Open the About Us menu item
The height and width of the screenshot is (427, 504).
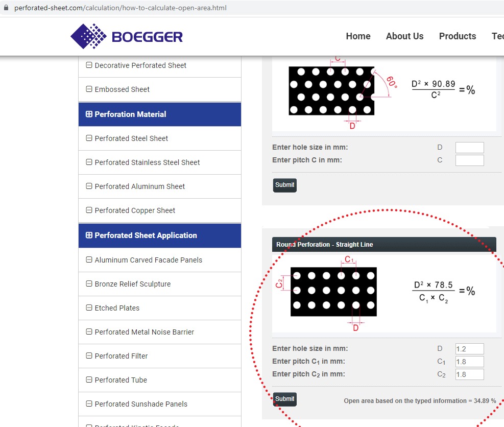coord(404,36)
